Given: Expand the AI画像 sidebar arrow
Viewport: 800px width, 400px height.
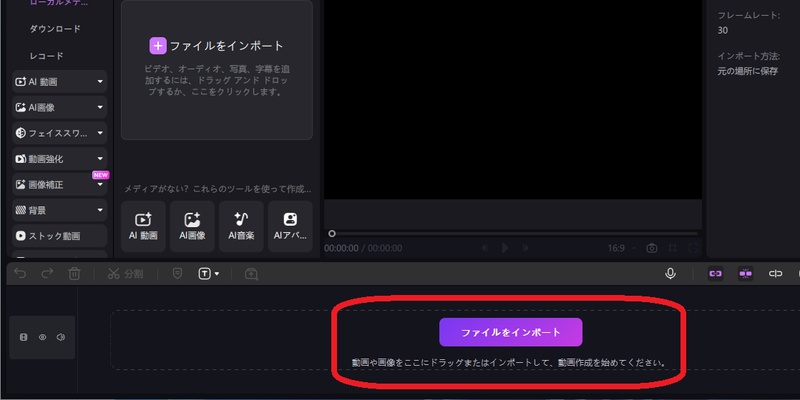Looking at the screenshot, I should (100, 107).
